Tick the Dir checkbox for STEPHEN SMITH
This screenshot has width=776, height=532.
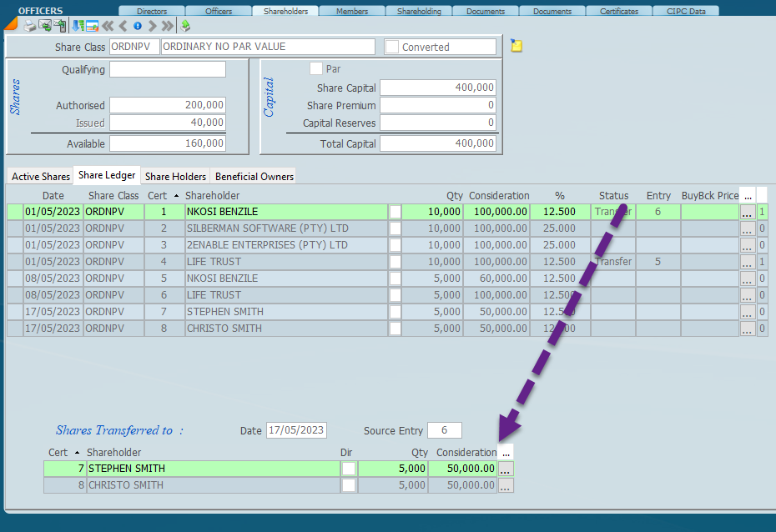348,469
